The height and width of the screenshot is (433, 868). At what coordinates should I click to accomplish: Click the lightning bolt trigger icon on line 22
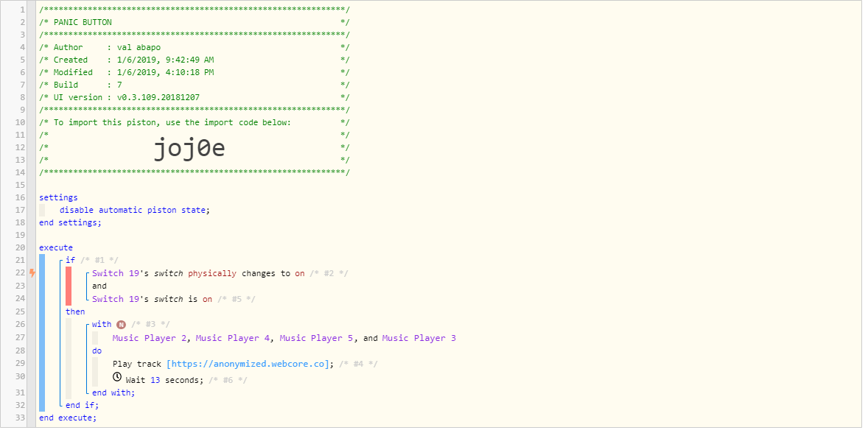[x=32, y=272]
